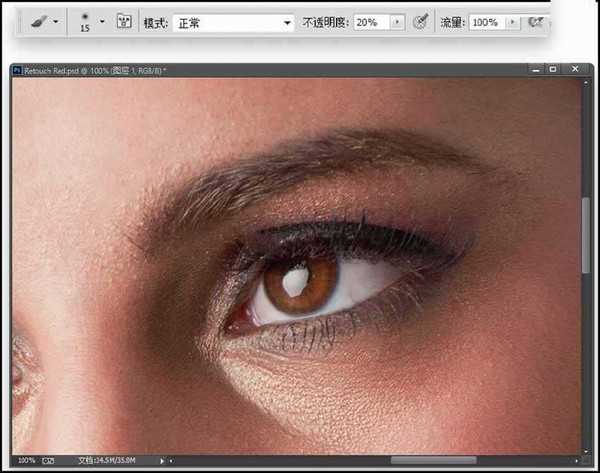Toggle tablet pressure for opacity icon

(x=421, y=21)
